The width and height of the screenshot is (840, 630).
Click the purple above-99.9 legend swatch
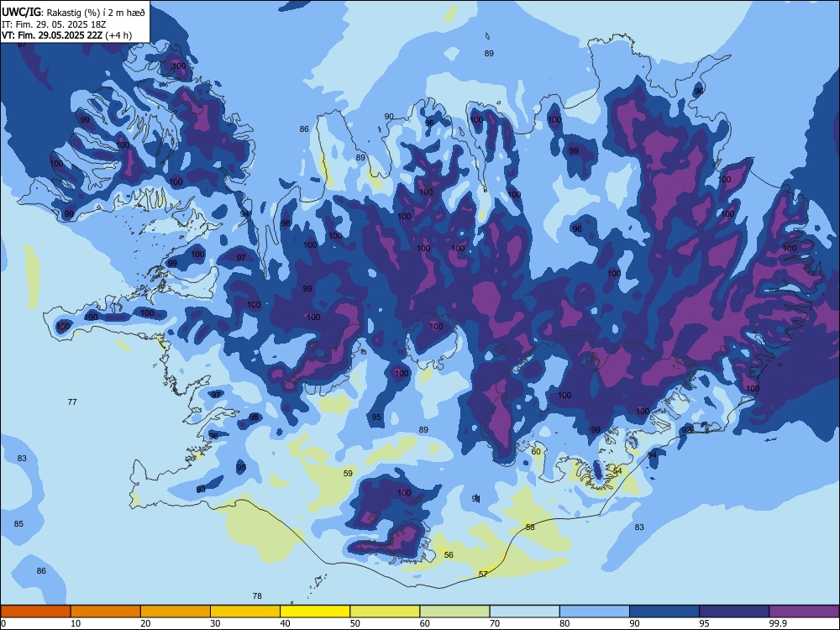pyautogui.click(x=804, y=612)
